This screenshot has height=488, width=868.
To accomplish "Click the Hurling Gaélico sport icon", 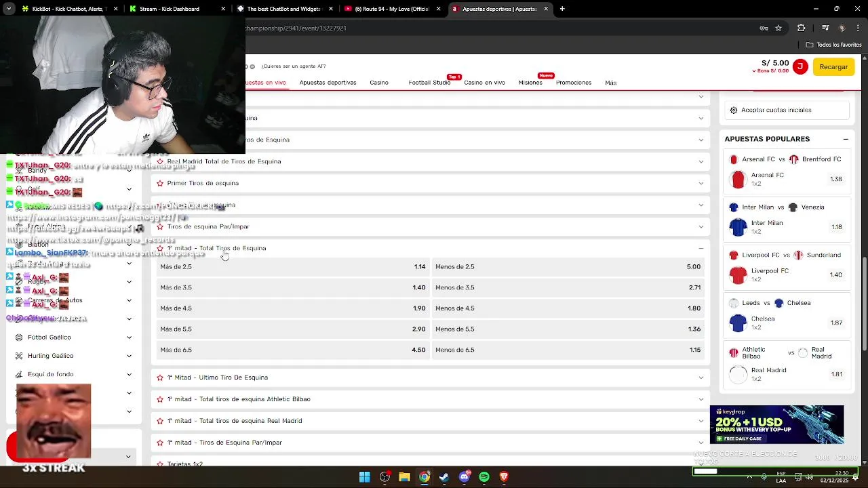I will pos(19,356).
